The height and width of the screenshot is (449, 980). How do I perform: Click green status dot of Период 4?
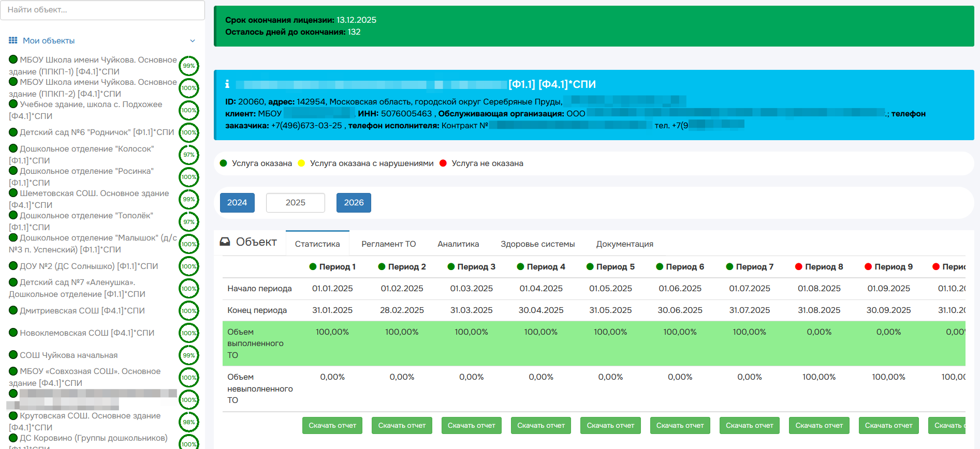(x=520, y=266)
